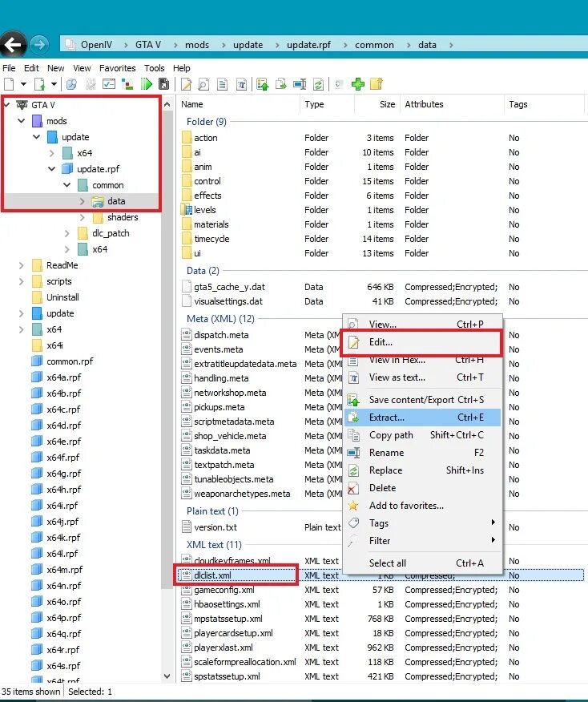Choose View as text... in context menu

[x=423, y=377]
